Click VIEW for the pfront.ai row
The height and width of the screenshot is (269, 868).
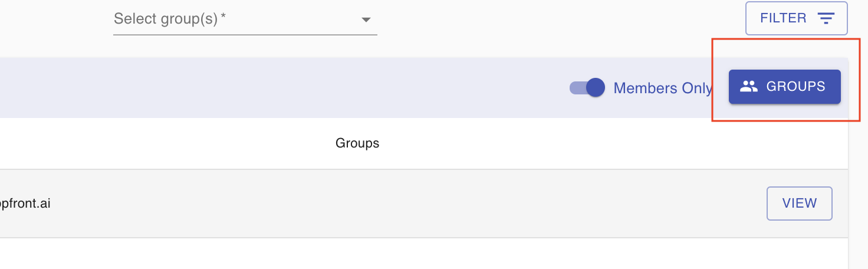(800, 204)
